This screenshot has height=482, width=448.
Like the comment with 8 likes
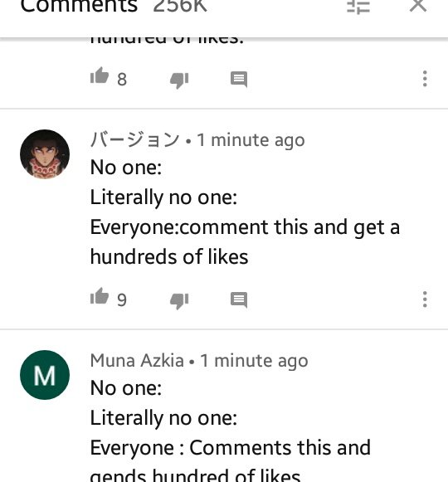coord(100,75)
